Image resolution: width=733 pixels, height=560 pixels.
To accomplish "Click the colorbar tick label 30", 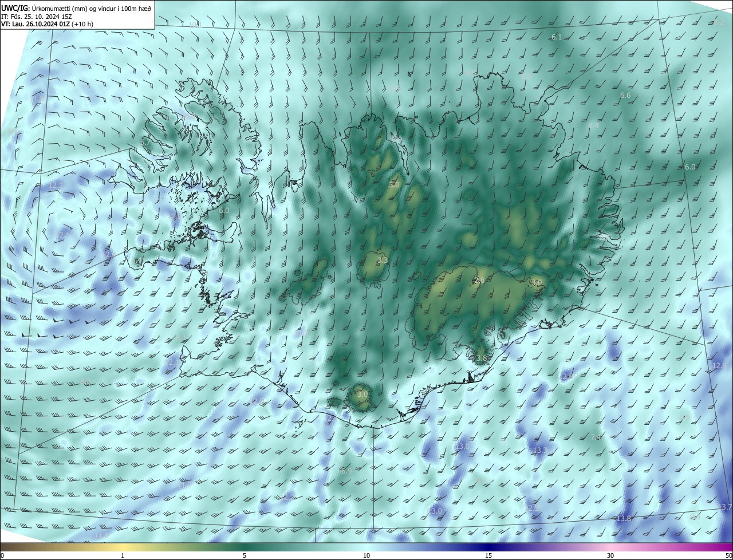I will click(610, 555).
